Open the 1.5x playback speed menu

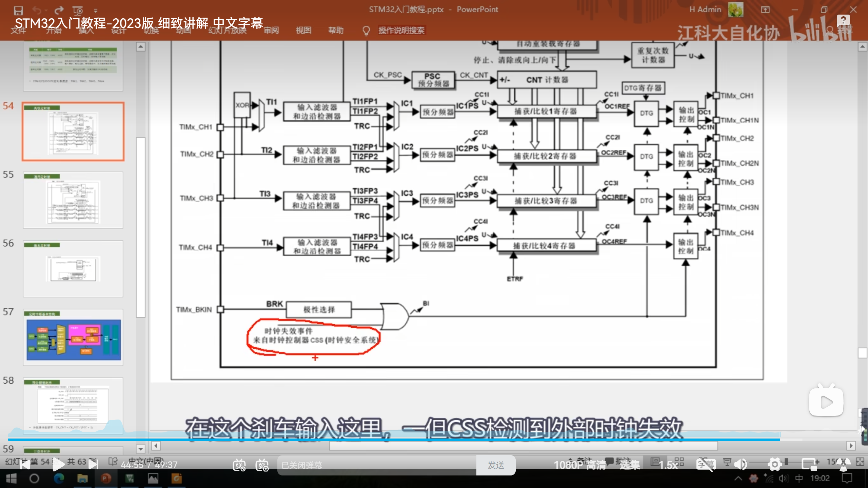click(668, 465)
